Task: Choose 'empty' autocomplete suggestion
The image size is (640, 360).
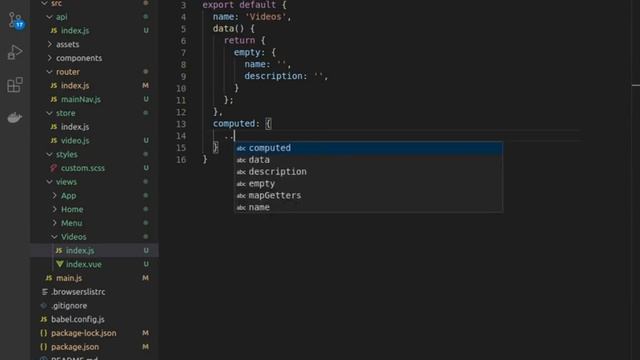Action: (369, 183)
